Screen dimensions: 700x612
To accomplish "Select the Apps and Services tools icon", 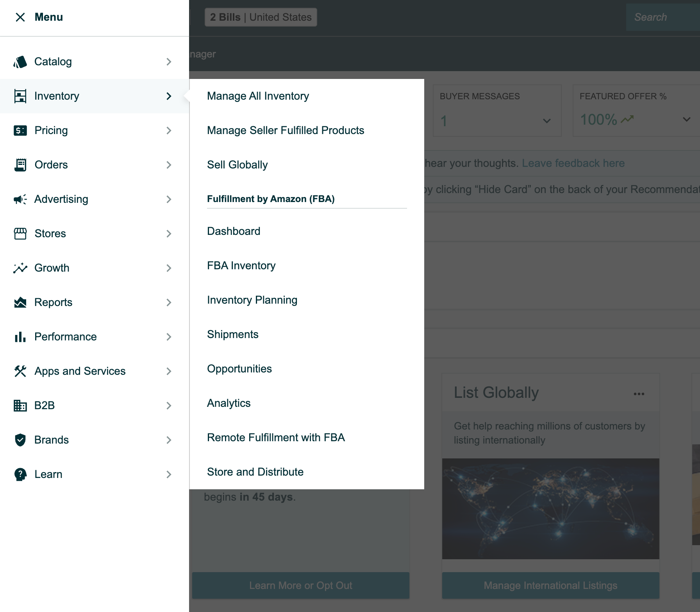I will point(20,371).
